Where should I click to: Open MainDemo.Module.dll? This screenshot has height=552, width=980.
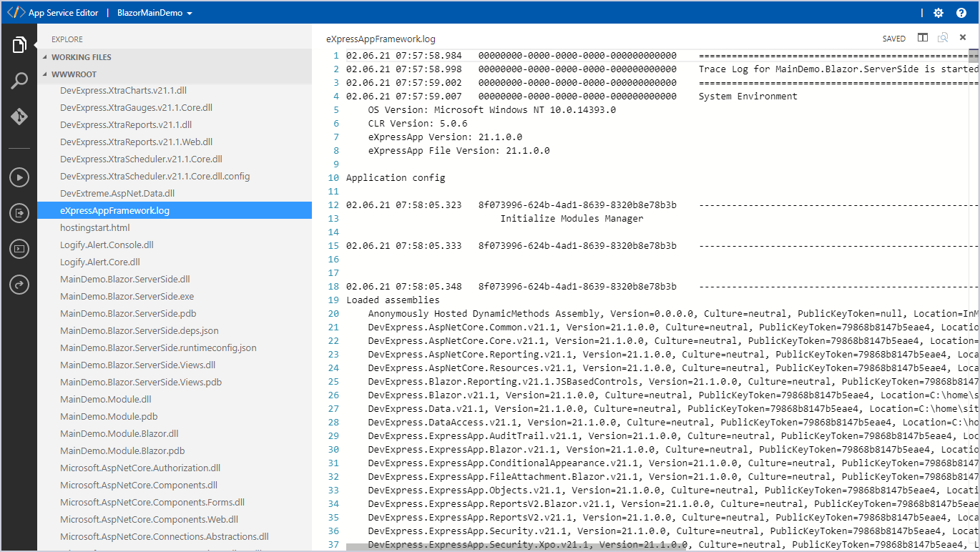coord(105,399)
